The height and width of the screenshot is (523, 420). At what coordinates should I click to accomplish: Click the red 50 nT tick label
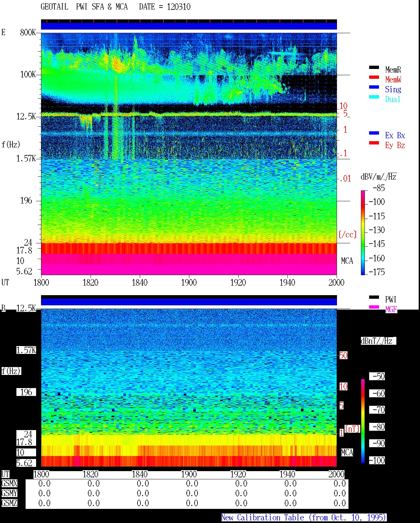point(343,355)
